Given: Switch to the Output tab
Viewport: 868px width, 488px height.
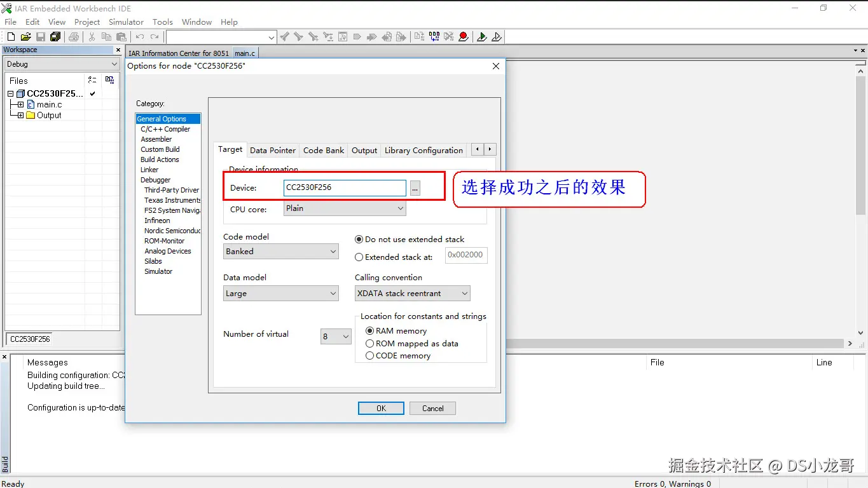Looking at the screenshot, I should pyautogui.click(x=364, y=151).
